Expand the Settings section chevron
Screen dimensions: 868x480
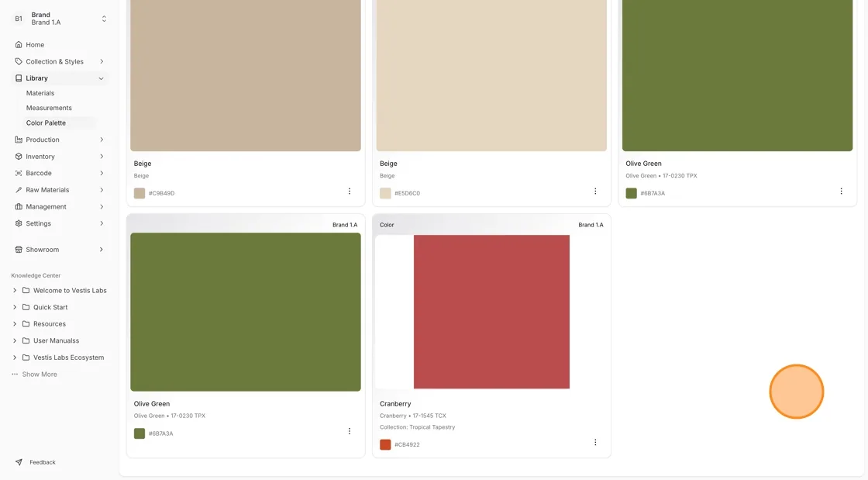[102, 223]
